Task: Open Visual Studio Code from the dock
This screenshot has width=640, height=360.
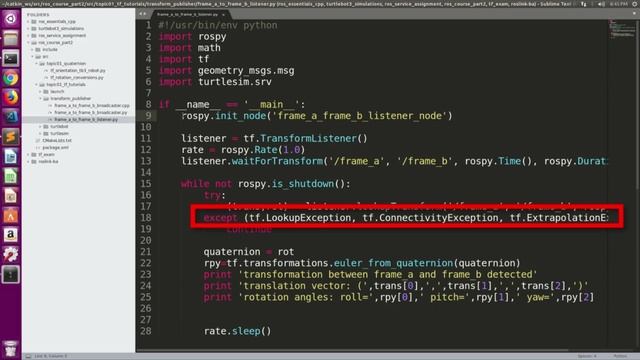Action: (11, 117)
